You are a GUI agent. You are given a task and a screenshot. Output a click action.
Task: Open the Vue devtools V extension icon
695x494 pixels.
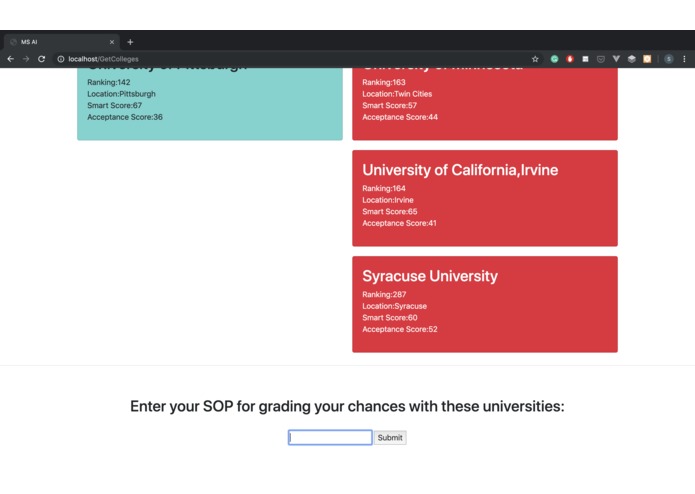coord(616,58)
